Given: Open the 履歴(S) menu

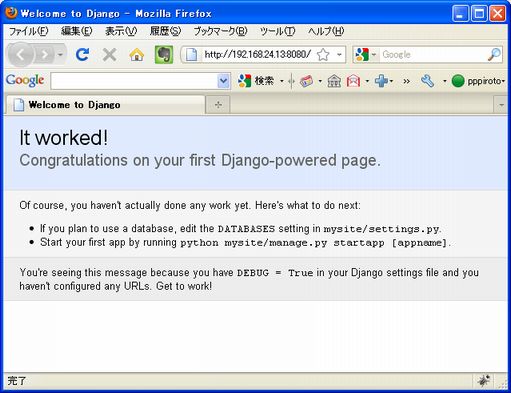Looking at the screenshot, I should click(x=165, y=31).
